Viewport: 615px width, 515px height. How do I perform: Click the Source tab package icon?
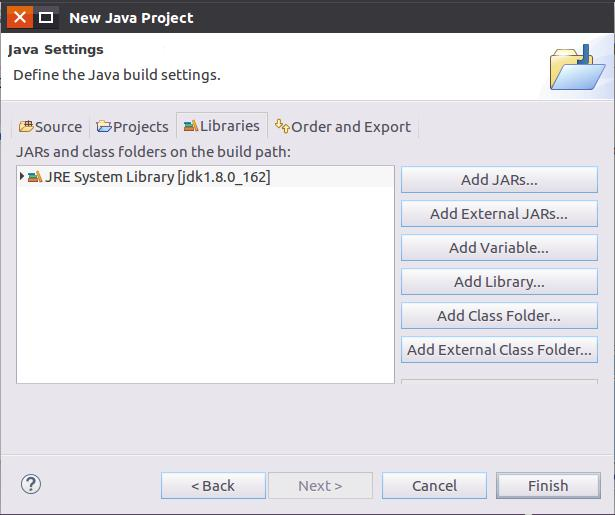pyautogui.click(x=26, y=126)
